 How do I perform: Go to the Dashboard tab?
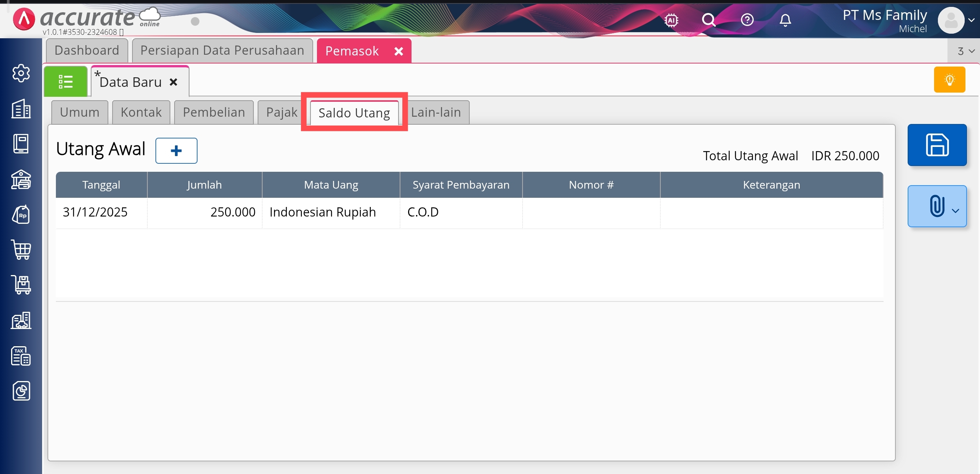click(87, 50)
